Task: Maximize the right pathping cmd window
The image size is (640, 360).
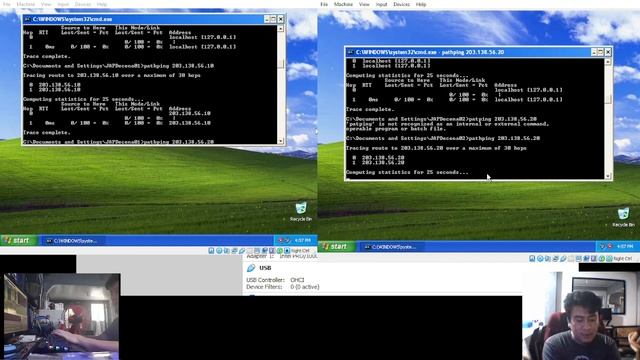Action: pos(600,52)
